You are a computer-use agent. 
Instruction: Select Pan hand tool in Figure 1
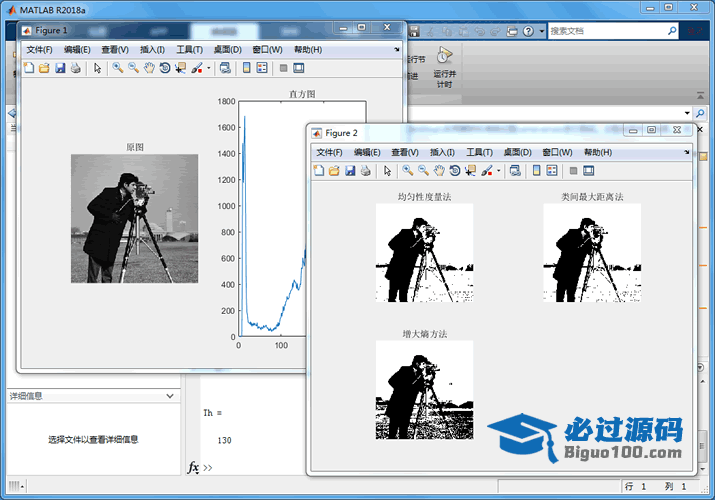coord(149,68)
